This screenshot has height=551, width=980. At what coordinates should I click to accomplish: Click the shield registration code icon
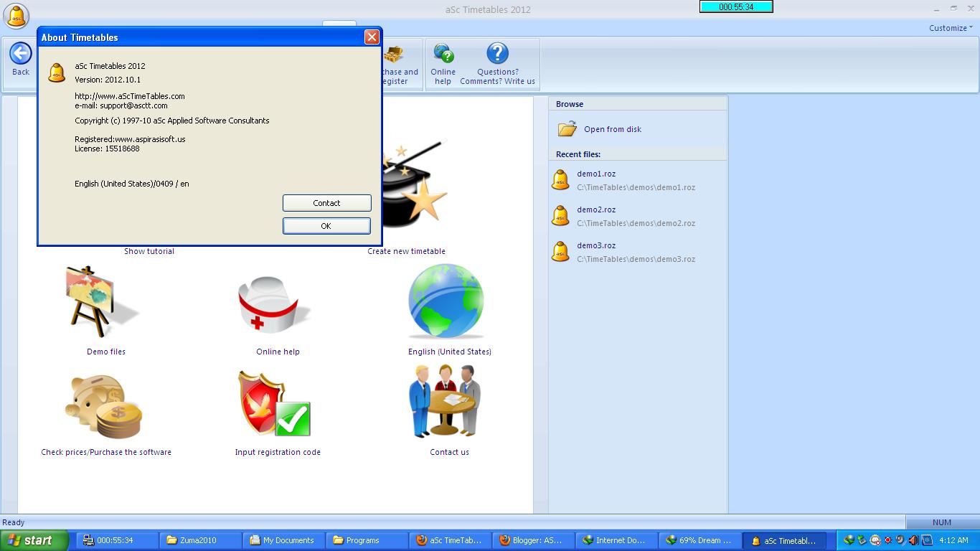(x=275, y=404)
